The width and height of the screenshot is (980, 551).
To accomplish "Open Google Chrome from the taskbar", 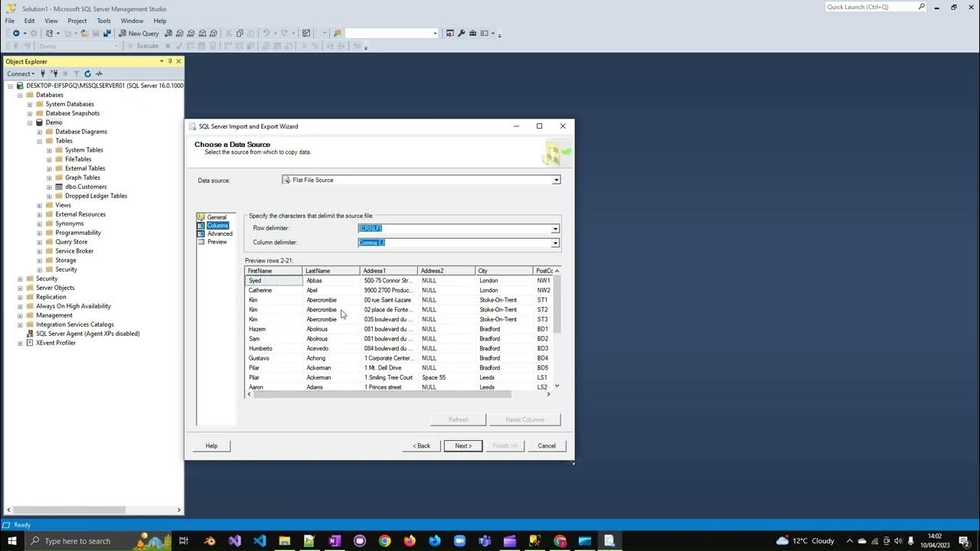I will tap(384, 541).
